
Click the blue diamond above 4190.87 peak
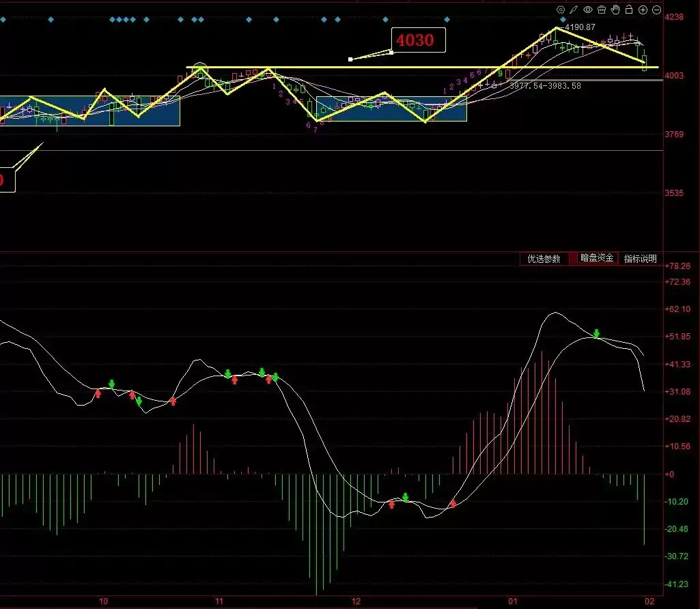(x=563, y=20)
